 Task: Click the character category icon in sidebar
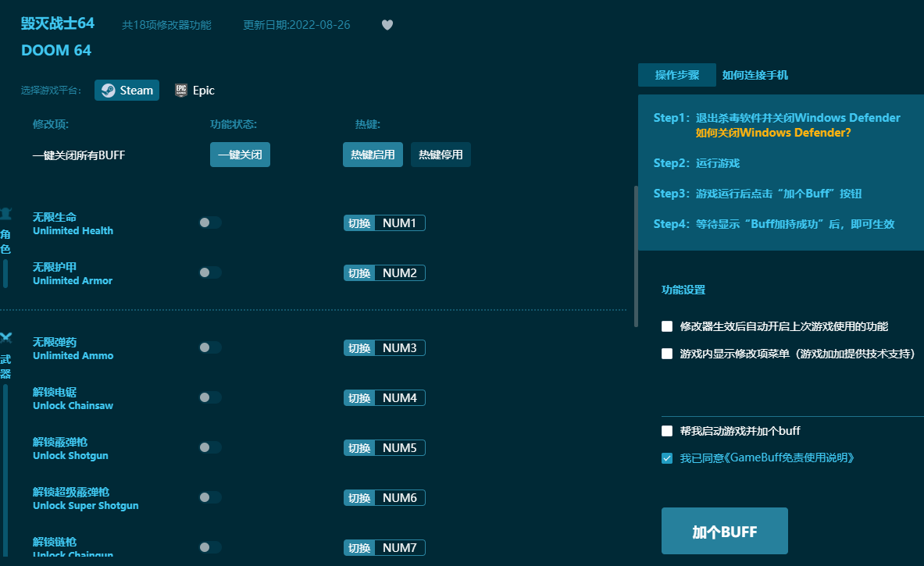pyautogui.click(x=5, y=214)
